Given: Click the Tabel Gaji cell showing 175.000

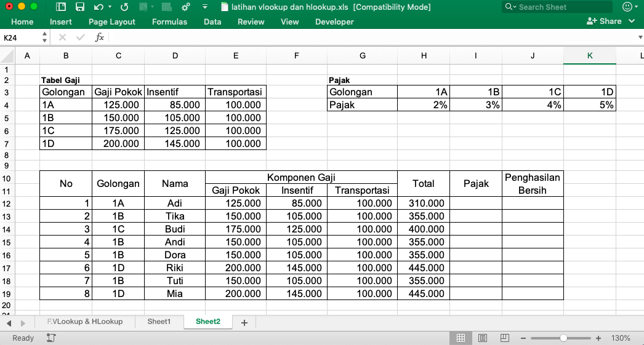Looking at the screenshot, I should (118, 131).
